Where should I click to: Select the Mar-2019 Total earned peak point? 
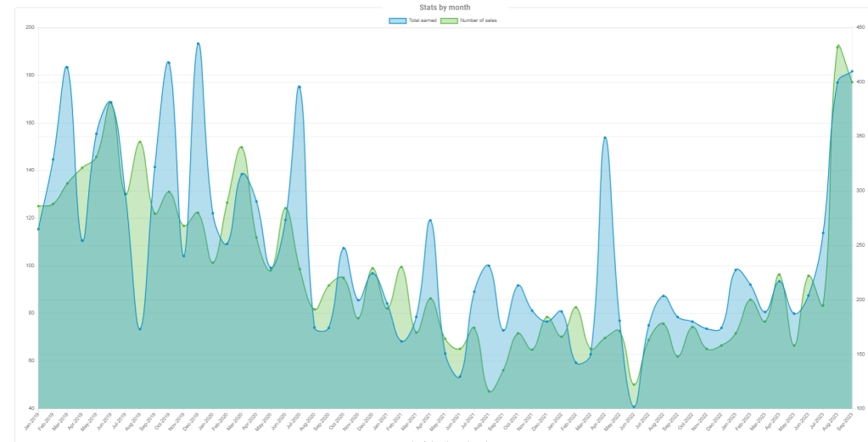(67, 67)
